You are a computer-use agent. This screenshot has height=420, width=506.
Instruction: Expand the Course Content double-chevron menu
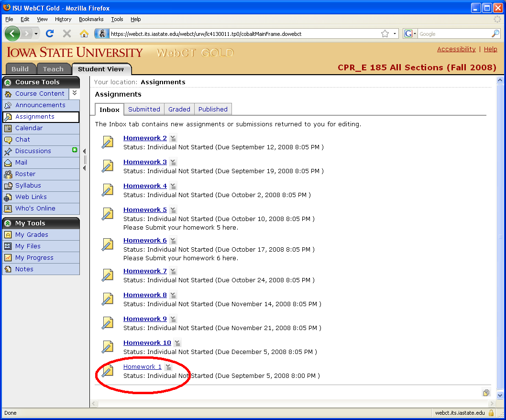pos(75,93)
